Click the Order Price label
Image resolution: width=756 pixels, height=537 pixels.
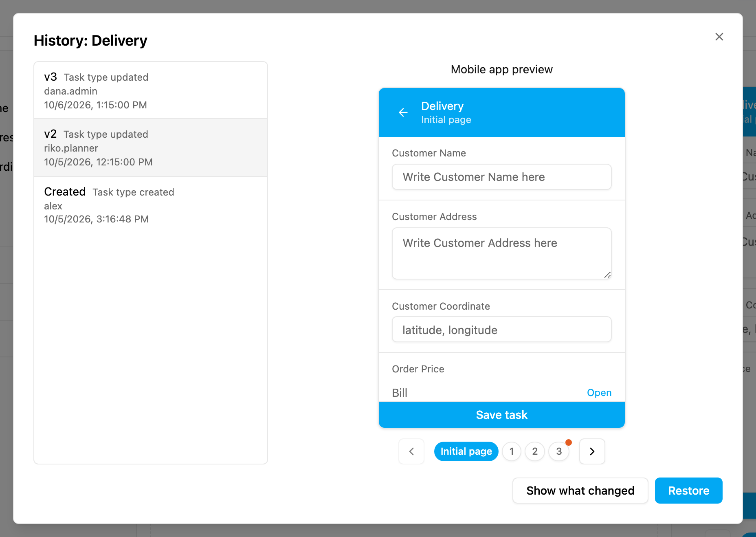[418, 369]
